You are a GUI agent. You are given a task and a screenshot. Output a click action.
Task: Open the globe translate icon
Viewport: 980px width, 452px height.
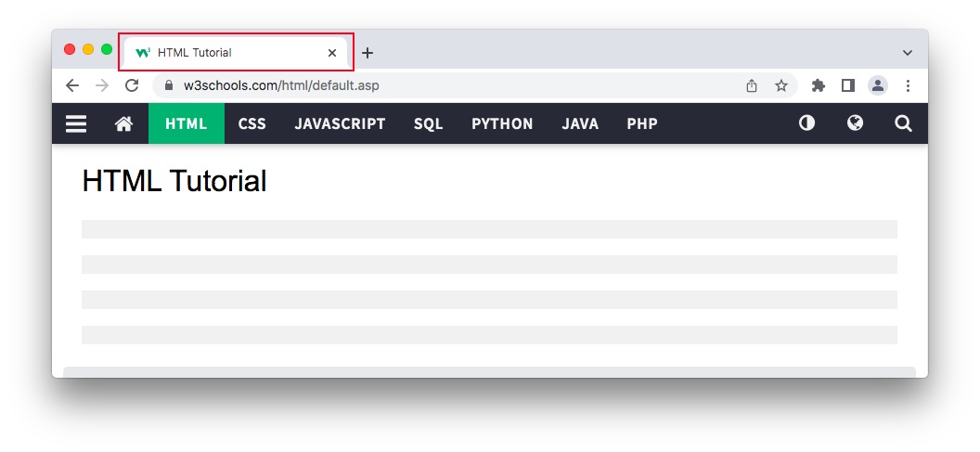click(x=855, y=123)
